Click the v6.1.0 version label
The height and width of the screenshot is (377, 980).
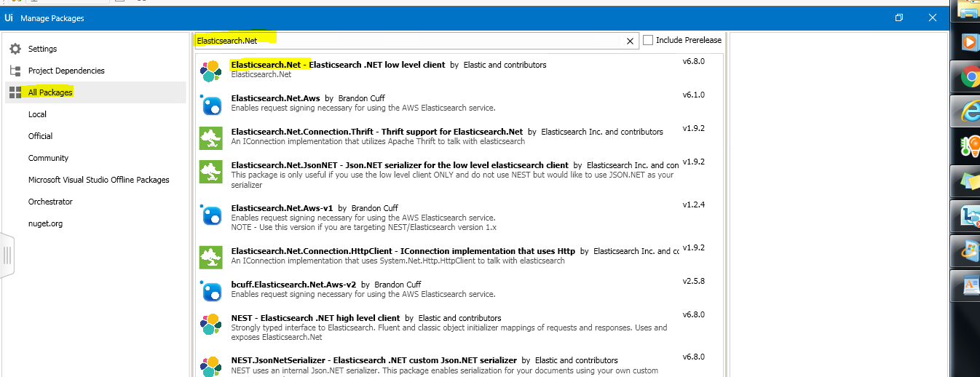pos(693,95)
